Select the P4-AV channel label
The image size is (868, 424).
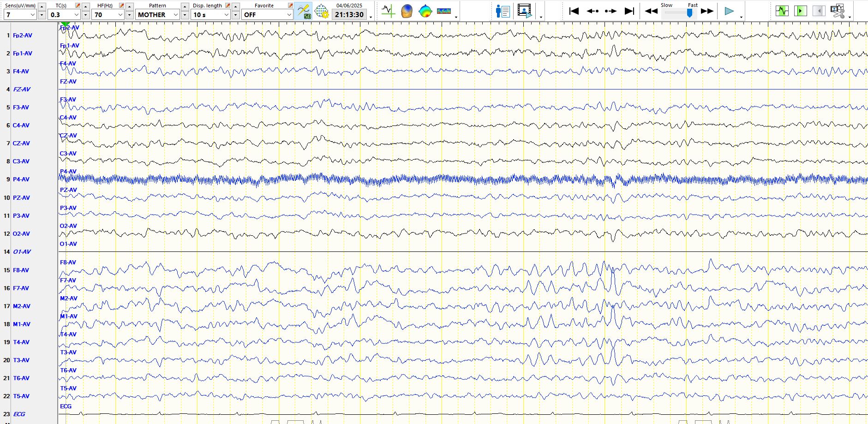coord(21,179)
